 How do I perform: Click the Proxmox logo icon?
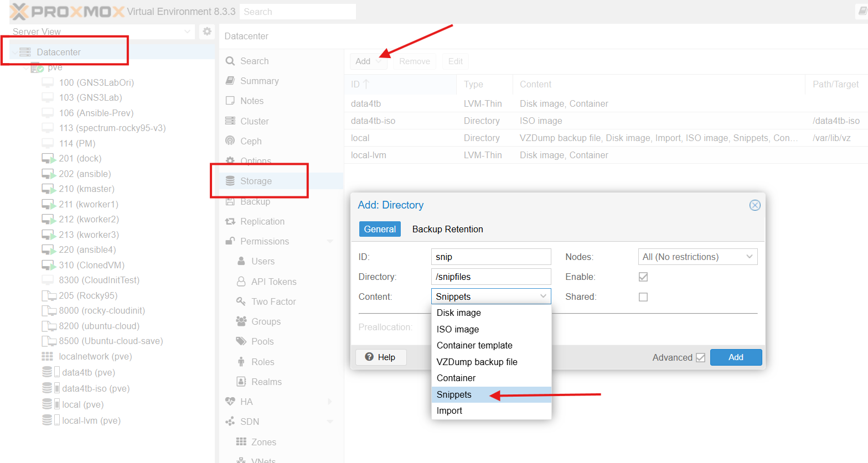20,12
